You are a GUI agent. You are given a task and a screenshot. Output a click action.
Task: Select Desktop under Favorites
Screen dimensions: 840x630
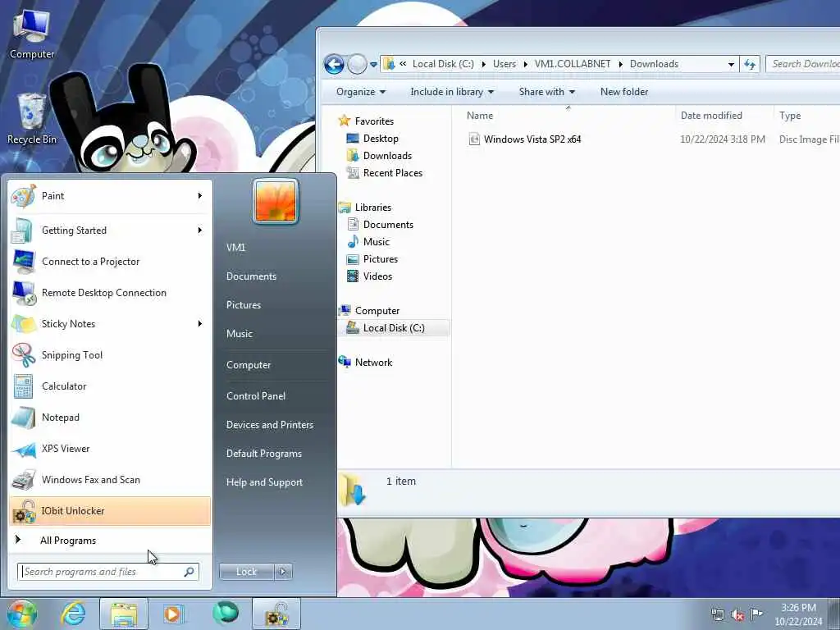pyautogui.click(x=381, y=138)
